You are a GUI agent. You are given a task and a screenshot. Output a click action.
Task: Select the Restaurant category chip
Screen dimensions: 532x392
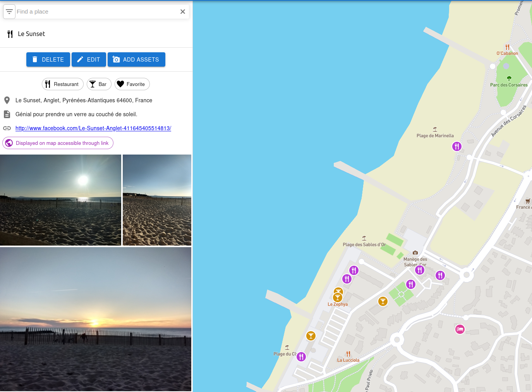pos(62,84)
